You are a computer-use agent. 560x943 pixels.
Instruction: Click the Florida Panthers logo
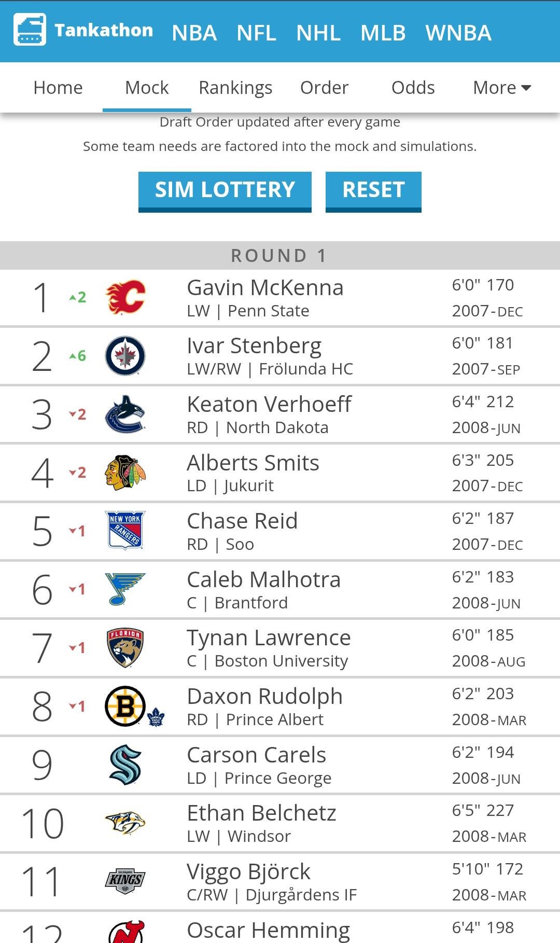point(125,647)
